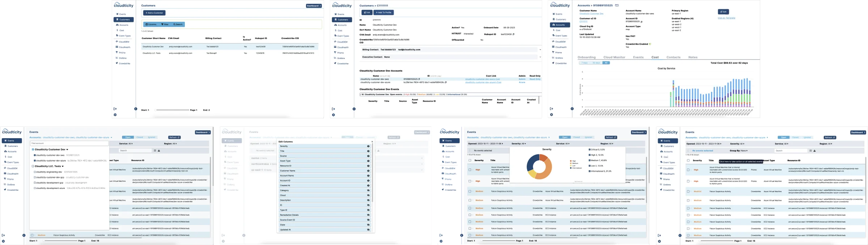Select Closed filter in Severity chart Events screen
This screenshot has width=868, height=245.
coord(576,138)
